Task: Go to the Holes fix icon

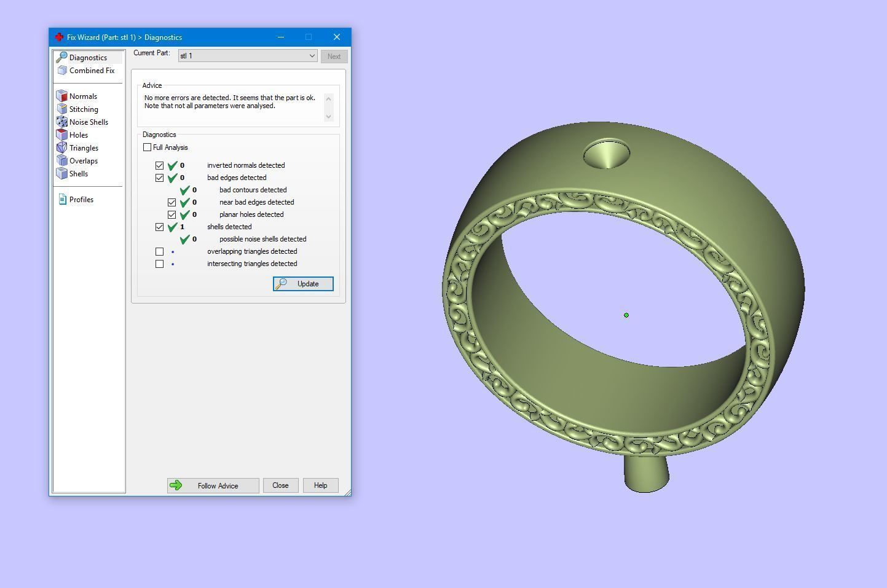Action: click(61, 135)
